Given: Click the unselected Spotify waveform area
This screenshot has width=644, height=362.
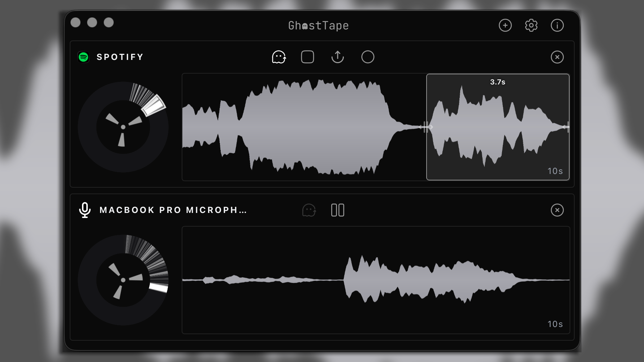Looking at the screenshot, I should point(304,127).
